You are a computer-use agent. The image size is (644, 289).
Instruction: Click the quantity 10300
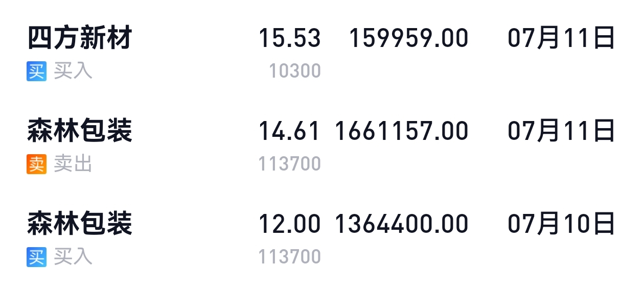[295, 71]
